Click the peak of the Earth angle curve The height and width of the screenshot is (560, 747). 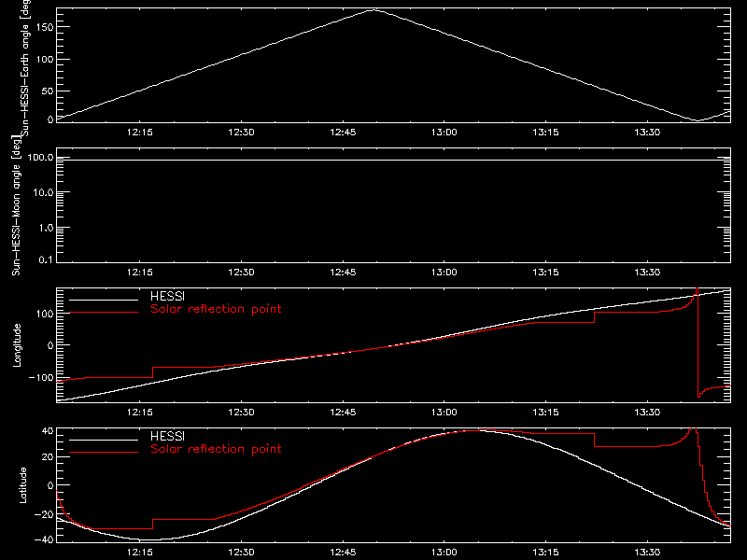point(375,9)
